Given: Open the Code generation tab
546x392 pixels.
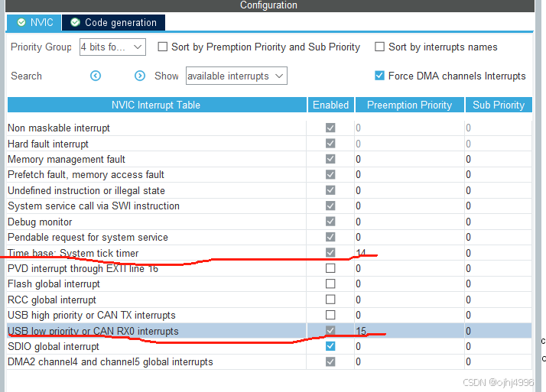Looking at the screenshot, I should tap(113, 23).
